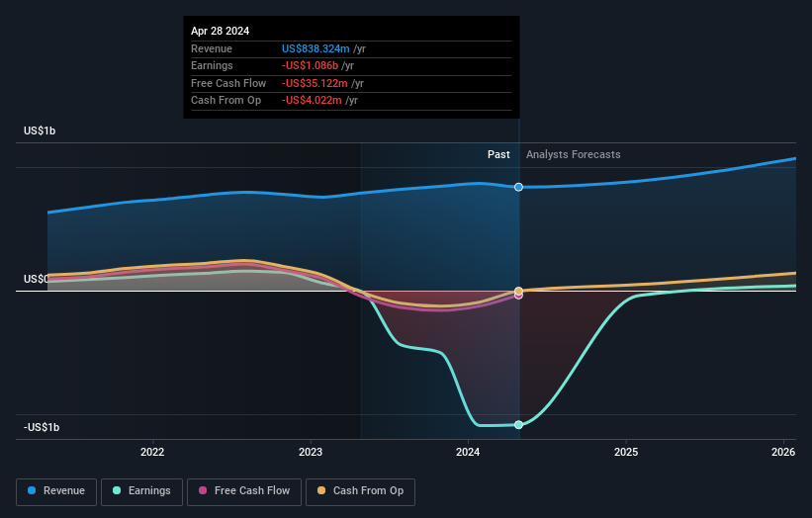Select the 2025 x-axis label
This screenshot has width=812, height=518.
(x=626, y=452)
